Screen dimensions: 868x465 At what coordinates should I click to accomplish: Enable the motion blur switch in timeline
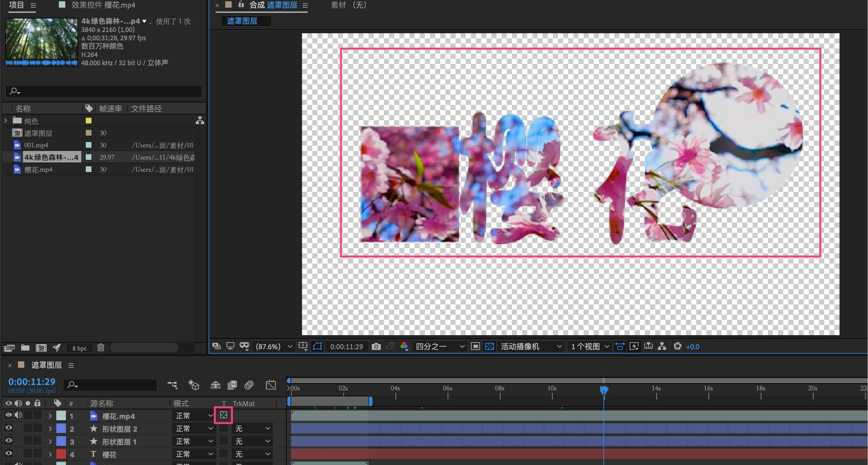(249, 385)
